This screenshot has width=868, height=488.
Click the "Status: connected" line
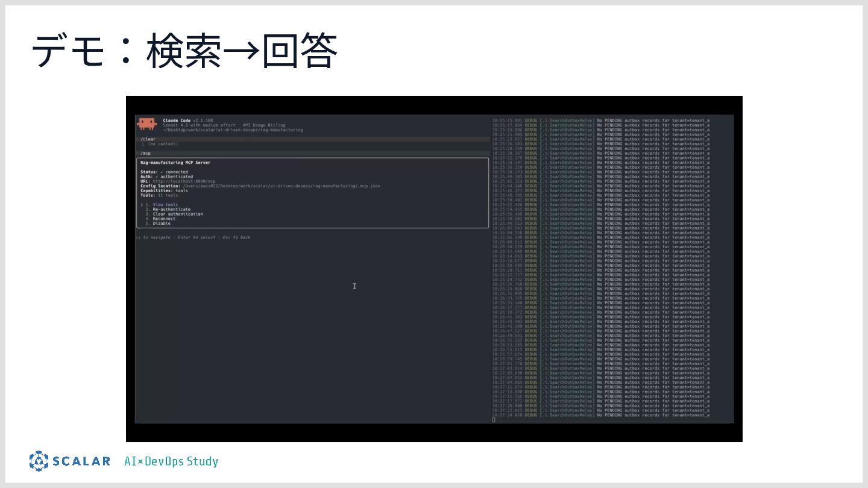164,172
